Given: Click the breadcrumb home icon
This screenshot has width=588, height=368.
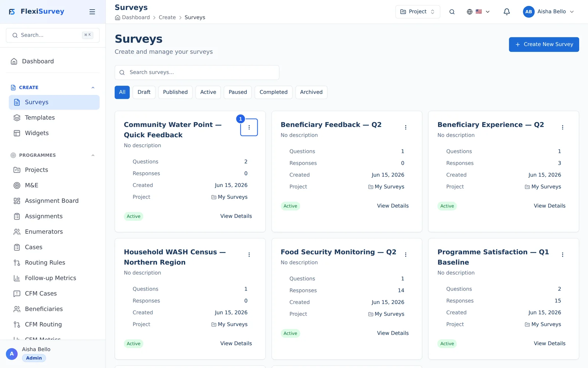Looking at the screenshot, I should click(118, 18).
